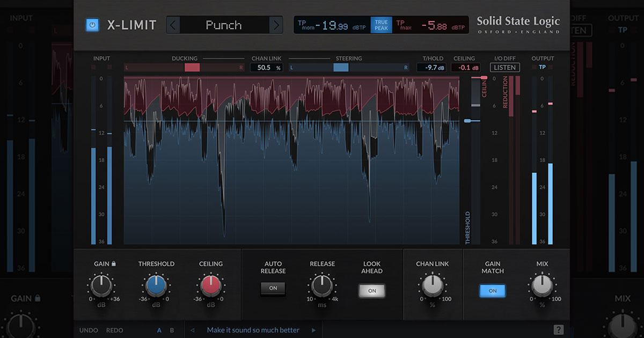644x338 pixels.
Task: Click the red CEILING knob
Action: point(210,286)
